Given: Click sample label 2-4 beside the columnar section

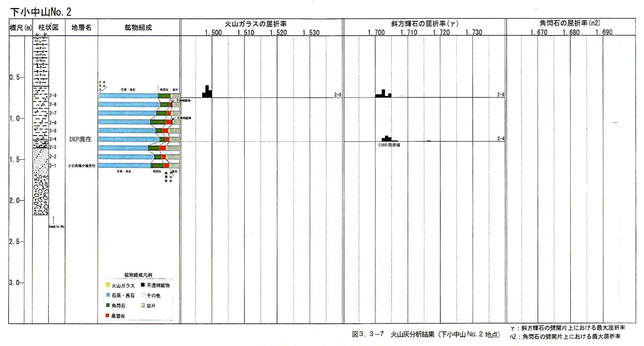Looking at the screenshot, I should pyautogui.click(x=53, y=139).
